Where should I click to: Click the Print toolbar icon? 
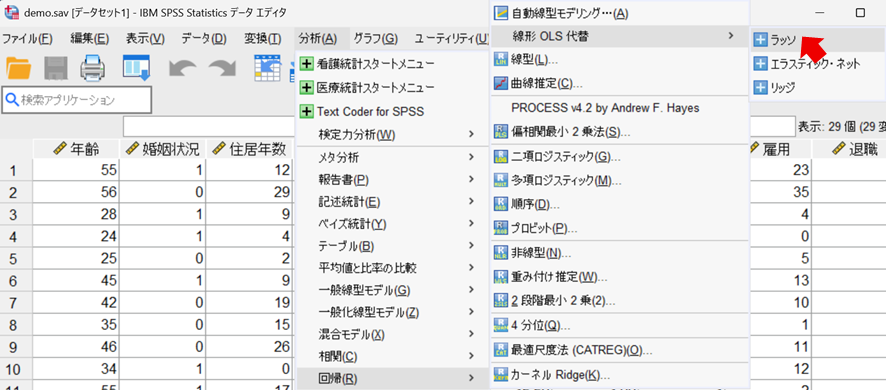93,68
